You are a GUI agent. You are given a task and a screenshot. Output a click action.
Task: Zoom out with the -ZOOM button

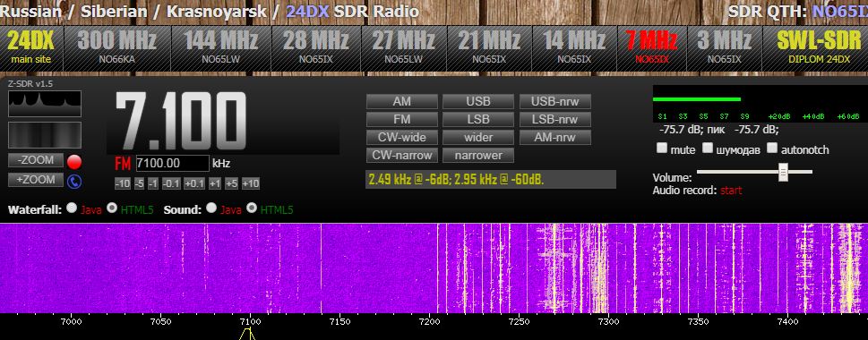[36, 160]
